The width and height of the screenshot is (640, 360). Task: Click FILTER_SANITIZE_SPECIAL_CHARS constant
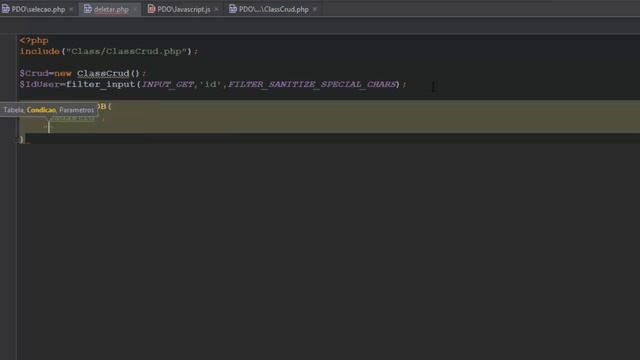click(x=312, y=84)
